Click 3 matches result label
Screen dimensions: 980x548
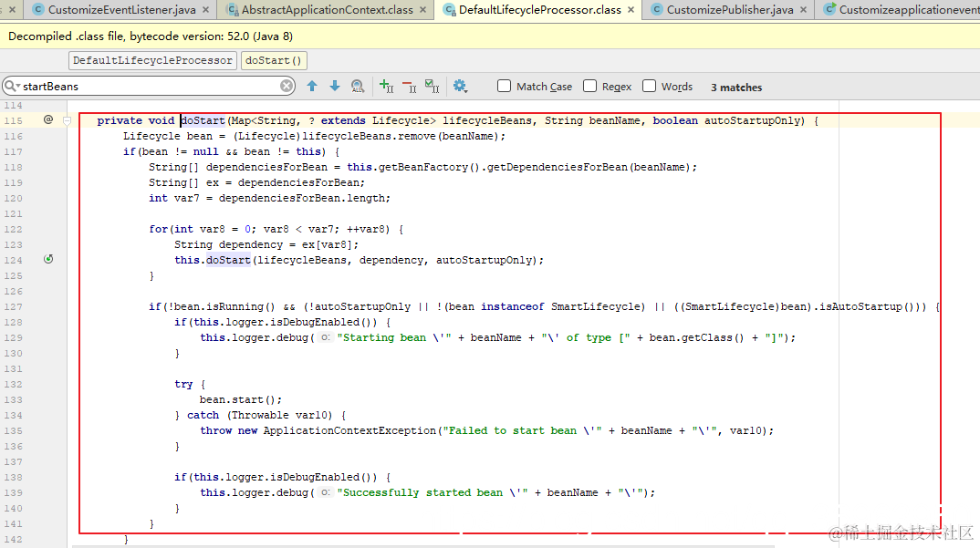736,88
